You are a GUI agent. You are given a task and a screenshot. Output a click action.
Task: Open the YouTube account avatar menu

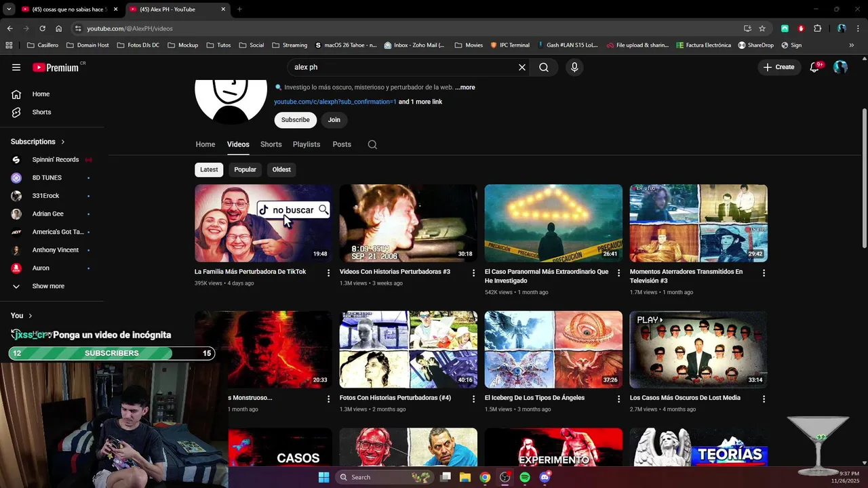pos(840,67)
